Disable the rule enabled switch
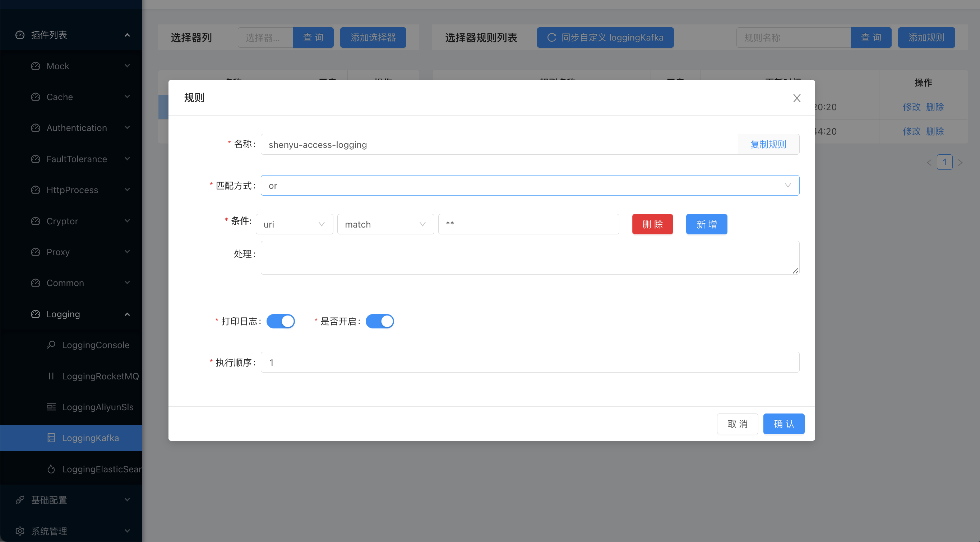The image size is (980, 542). [379, 321]
